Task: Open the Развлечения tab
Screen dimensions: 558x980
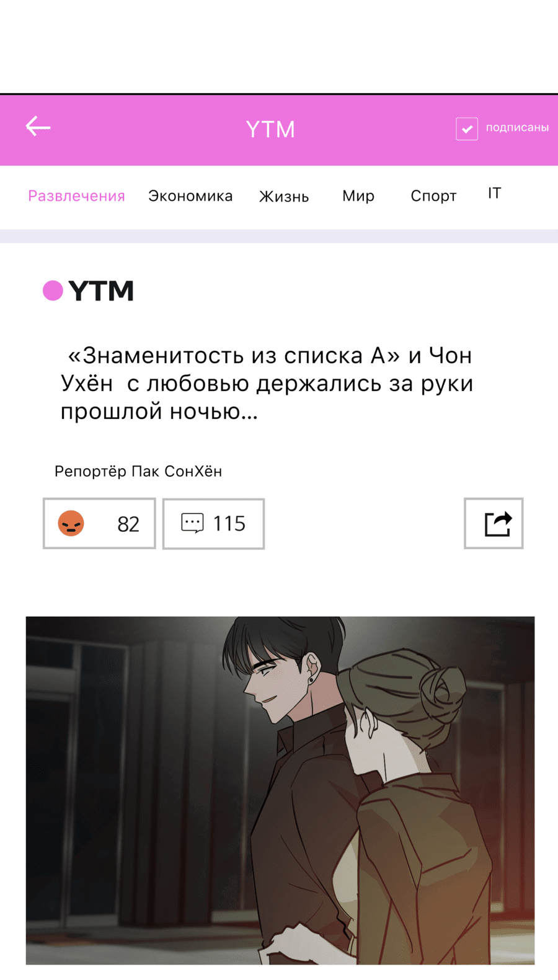Action: [x=76, y=196]
